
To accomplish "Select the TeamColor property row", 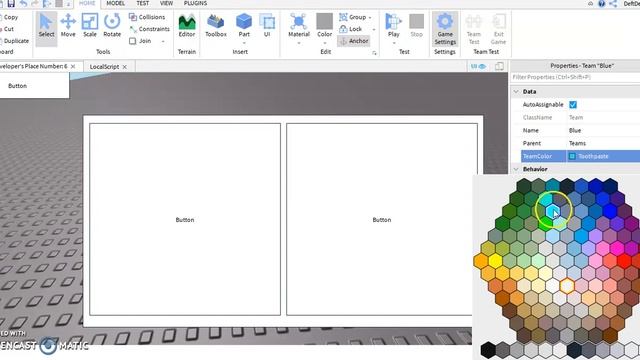I will point(580,156).
